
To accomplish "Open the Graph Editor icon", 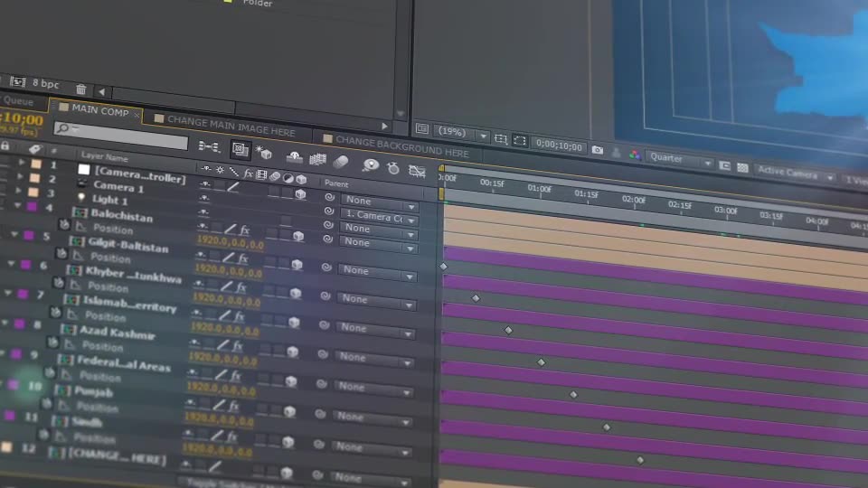I will click(417, 171).
